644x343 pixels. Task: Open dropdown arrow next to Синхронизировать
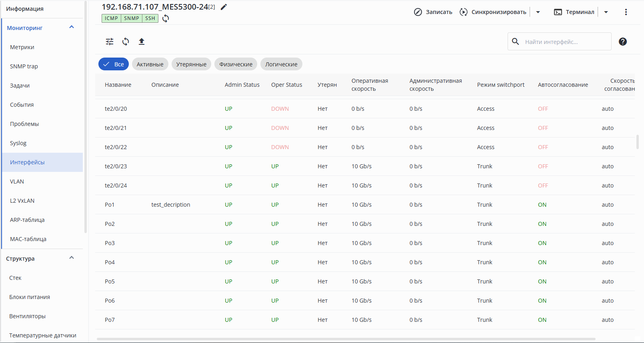pyautogui.click(x=538, y=12)
